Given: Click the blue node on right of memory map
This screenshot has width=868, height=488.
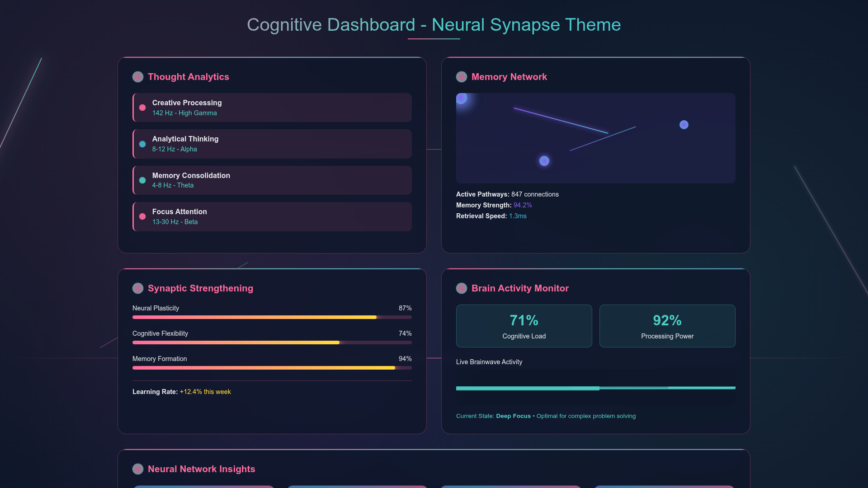Looking at the screenshot, I should 684,125.
